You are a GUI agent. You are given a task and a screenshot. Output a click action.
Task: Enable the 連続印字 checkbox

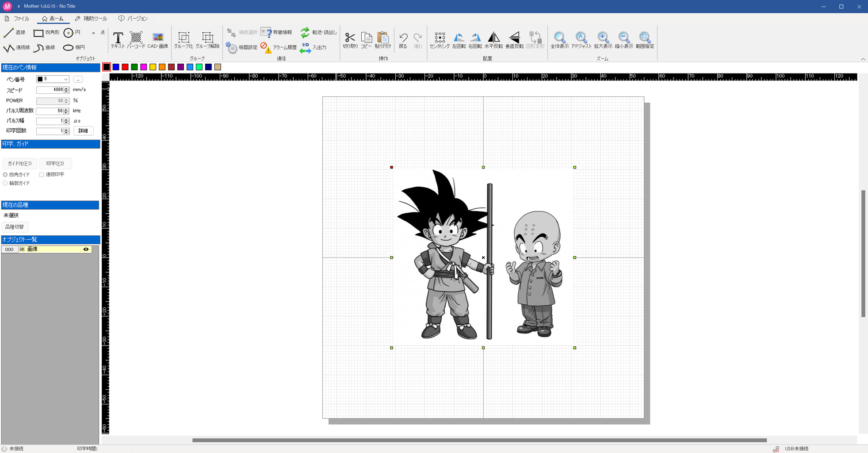(x=42, y=175)
